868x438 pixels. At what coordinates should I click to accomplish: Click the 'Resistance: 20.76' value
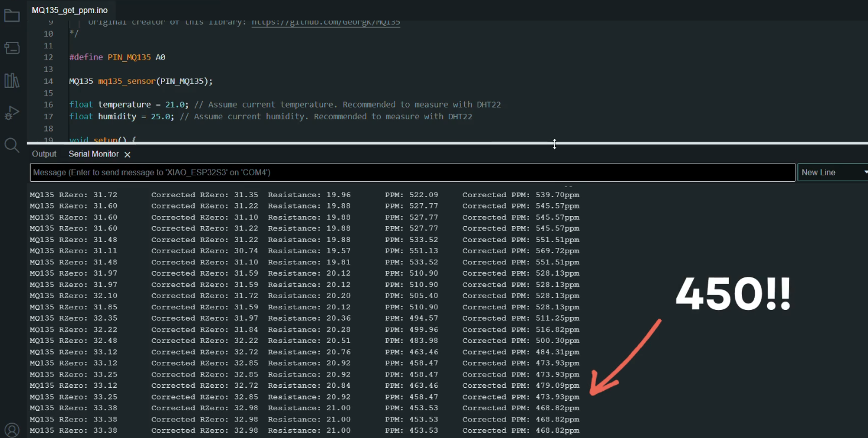click(310, 352)
